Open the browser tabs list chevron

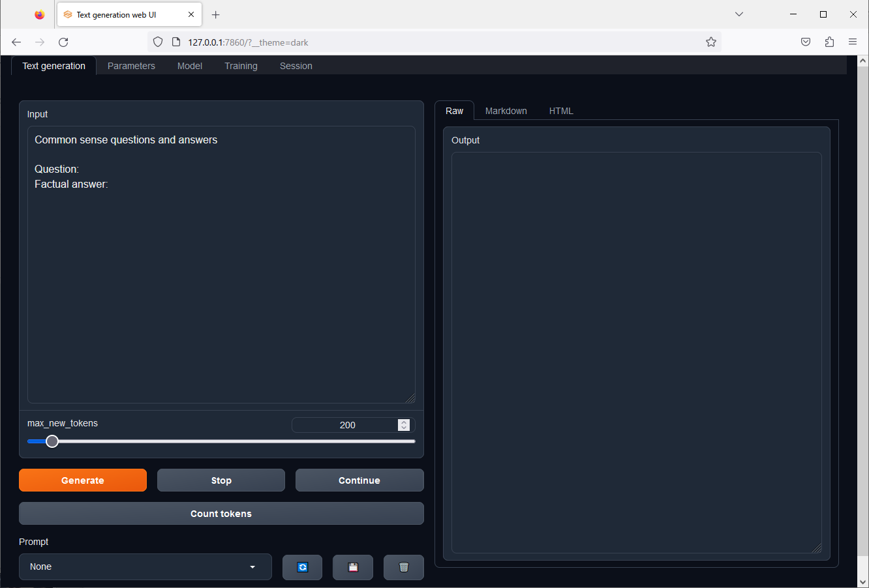(739, 14)
